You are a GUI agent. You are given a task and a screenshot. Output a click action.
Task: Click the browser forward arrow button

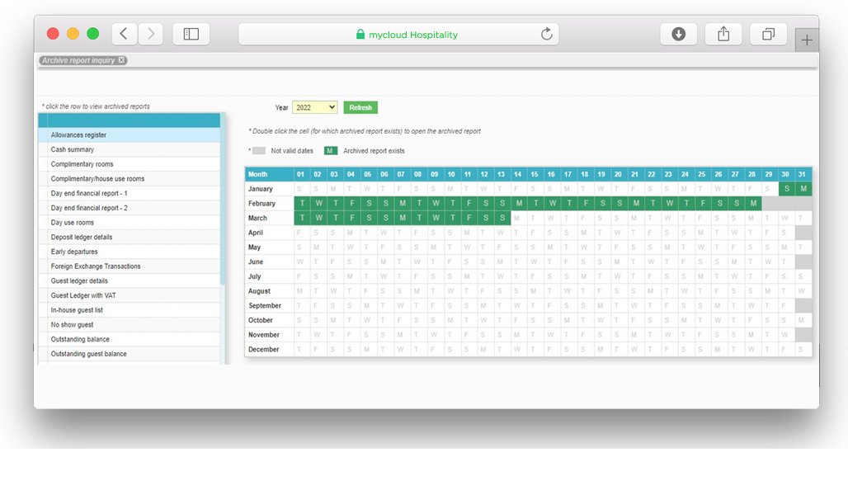[x=150, y=34]
